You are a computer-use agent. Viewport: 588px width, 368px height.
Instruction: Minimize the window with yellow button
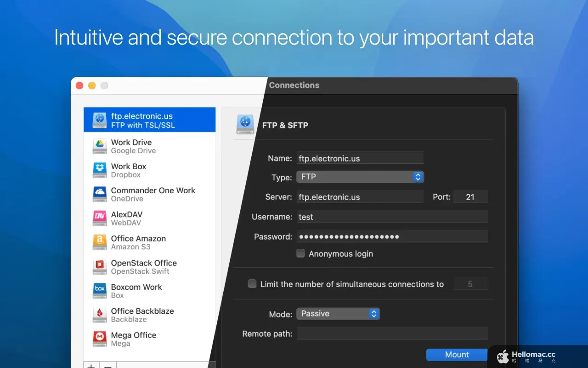tap(92, 86)
